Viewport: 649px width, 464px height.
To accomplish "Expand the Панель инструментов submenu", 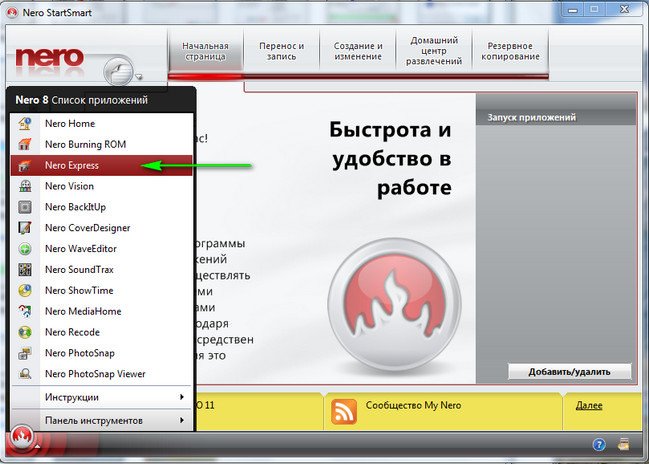I will [x=101, y=420].
